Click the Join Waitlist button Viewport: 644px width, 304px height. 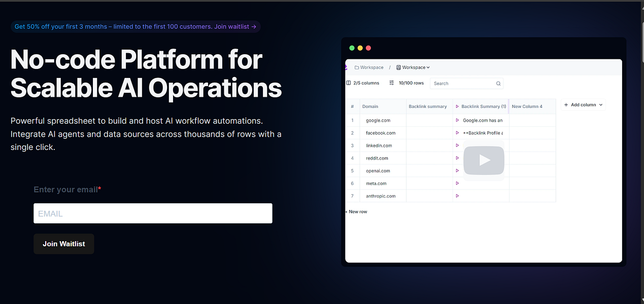pos(64,244)
